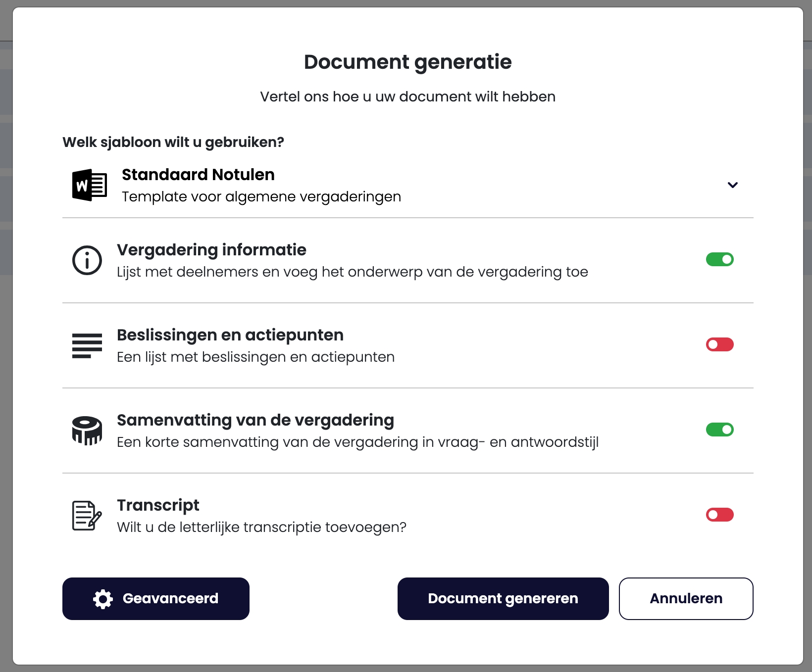
Task: Enable the Beslissingen en actiepunten toggle
Action: click(719, 344)
